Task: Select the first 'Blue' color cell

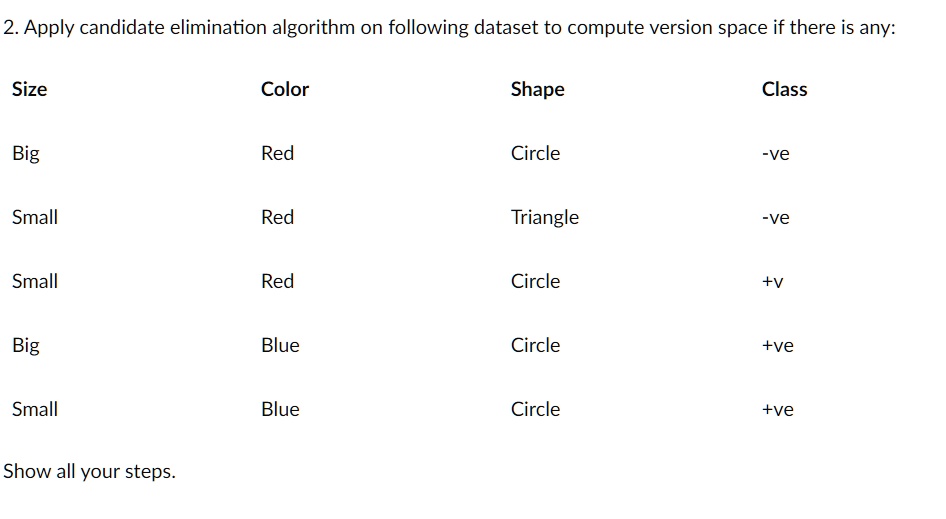Action: coord(280,345)
